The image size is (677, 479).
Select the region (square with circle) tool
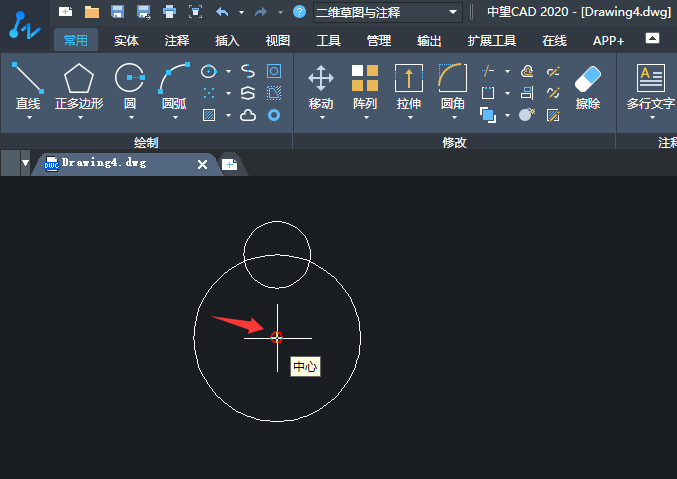(x=274, y=71)
